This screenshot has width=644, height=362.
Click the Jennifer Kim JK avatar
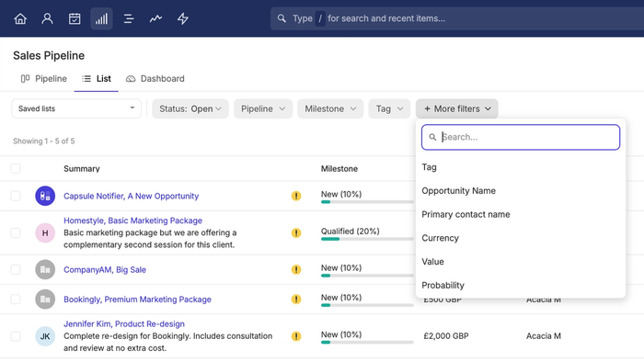coord(45,336)
